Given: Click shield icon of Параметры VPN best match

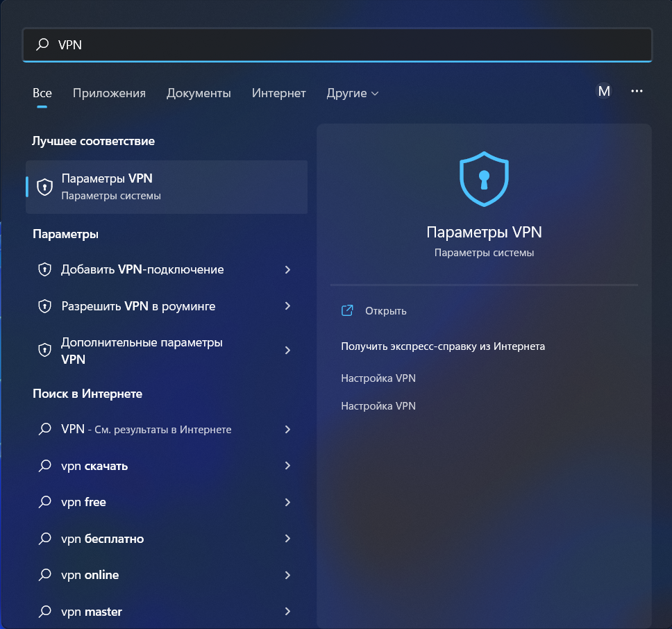Looking at the screenshot, I should coord(44,187).
